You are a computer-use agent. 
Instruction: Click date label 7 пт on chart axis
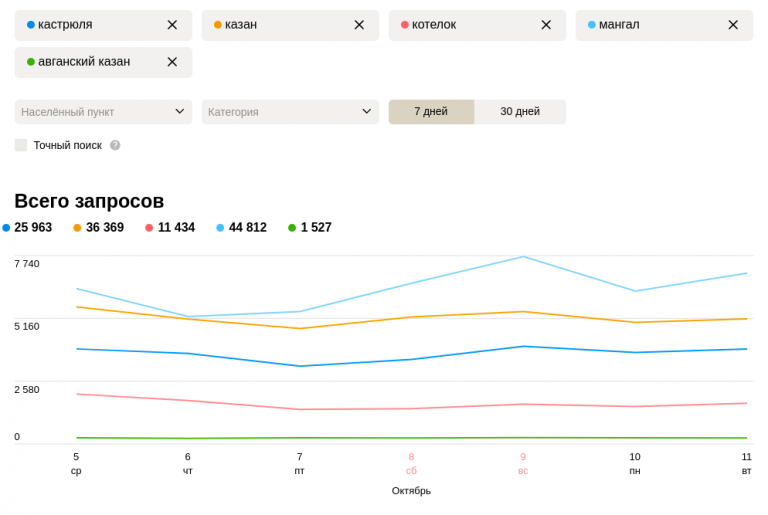tap(299, 463)
